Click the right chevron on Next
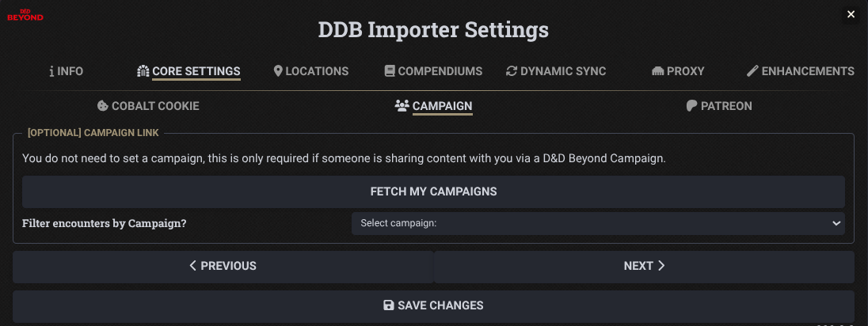This screenshot has height=326, width=868. click(x=661, y=266)
